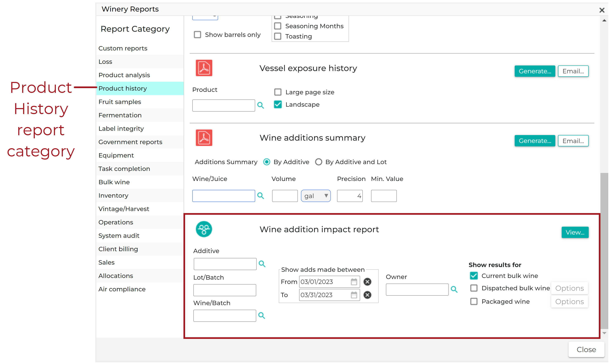Select Sales category

[140, 263]
